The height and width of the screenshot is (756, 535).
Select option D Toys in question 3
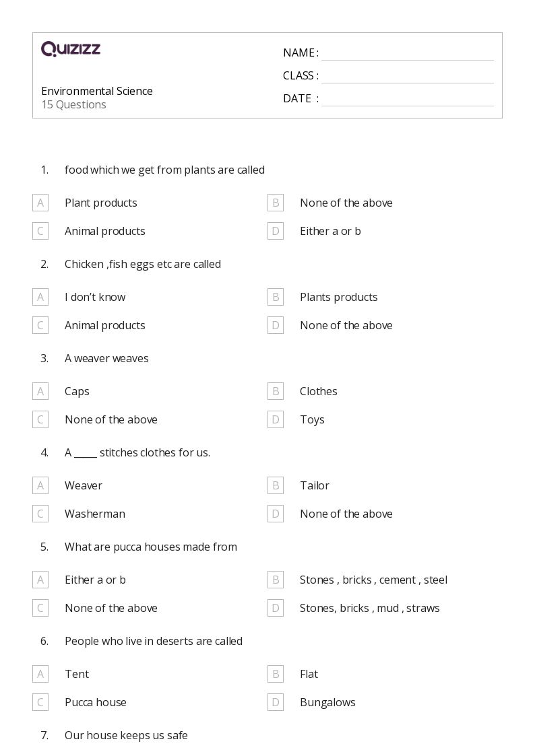(x=276, y=419)
